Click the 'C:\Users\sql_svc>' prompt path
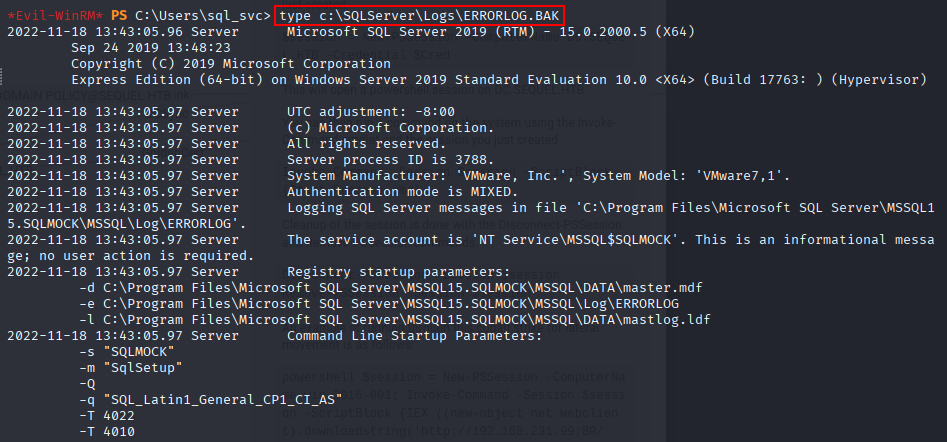The height and width of the screenshot is (442, 947). (x=203, y=16)
